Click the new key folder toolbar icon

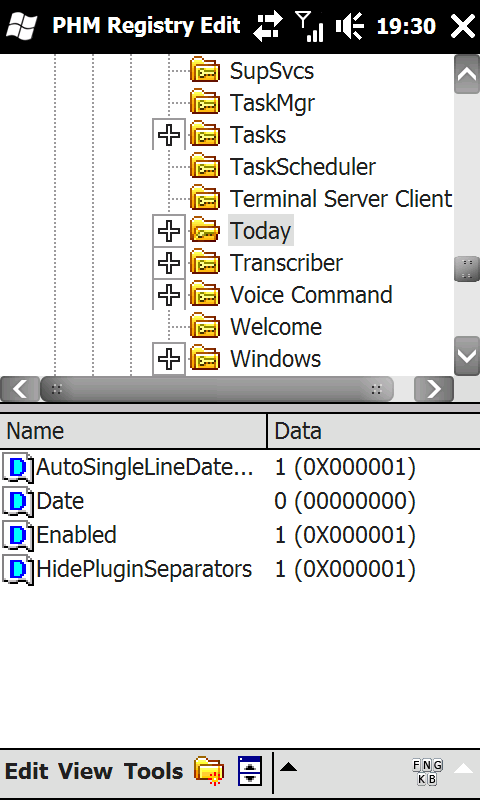tap(209, 771)
